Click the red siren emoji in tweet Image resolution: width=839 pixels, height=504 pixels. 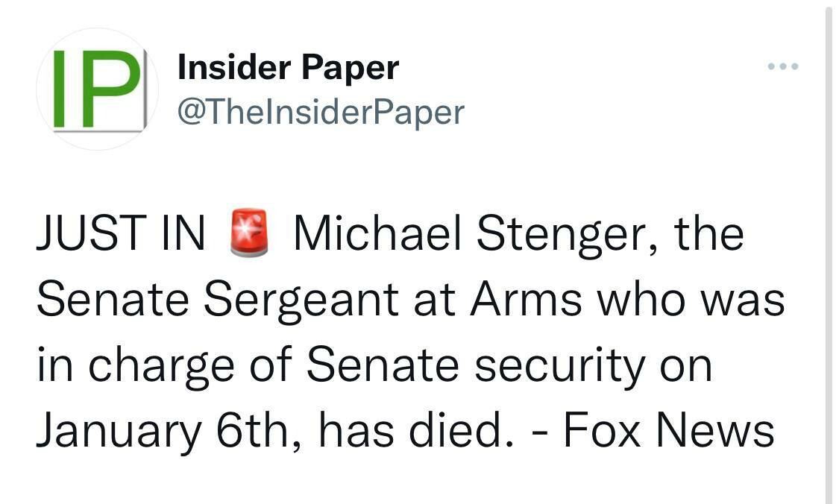[248, 234]
